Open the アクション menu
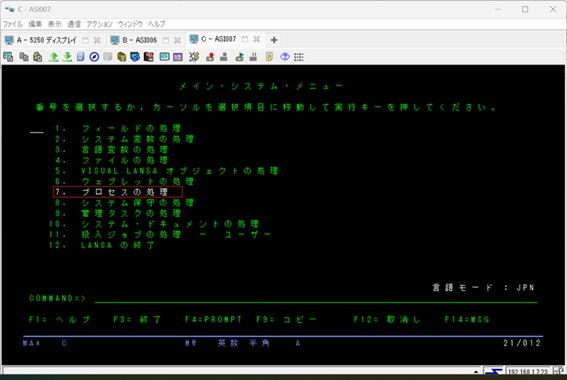The image size is (567, 380). click(x=99, y=24)
